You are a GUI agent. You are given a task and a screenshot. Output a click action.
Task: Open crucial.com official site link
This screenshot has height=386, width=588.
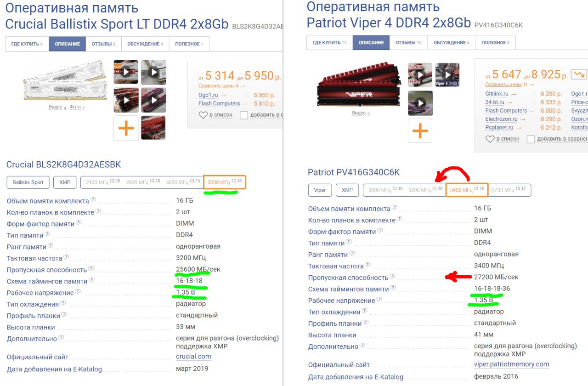[x=193, y=356]
